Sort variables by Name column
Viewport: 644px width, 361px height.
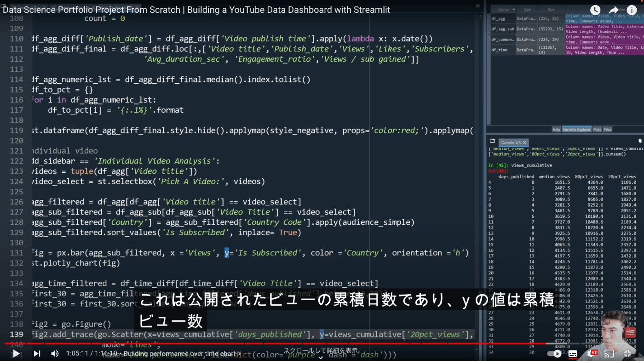(503, 9)
